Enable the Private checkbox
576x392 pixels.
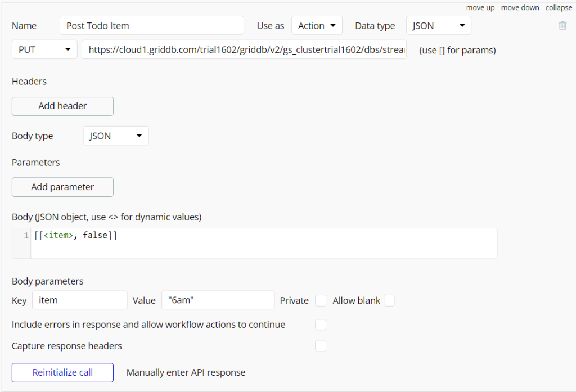coord(321,300)
